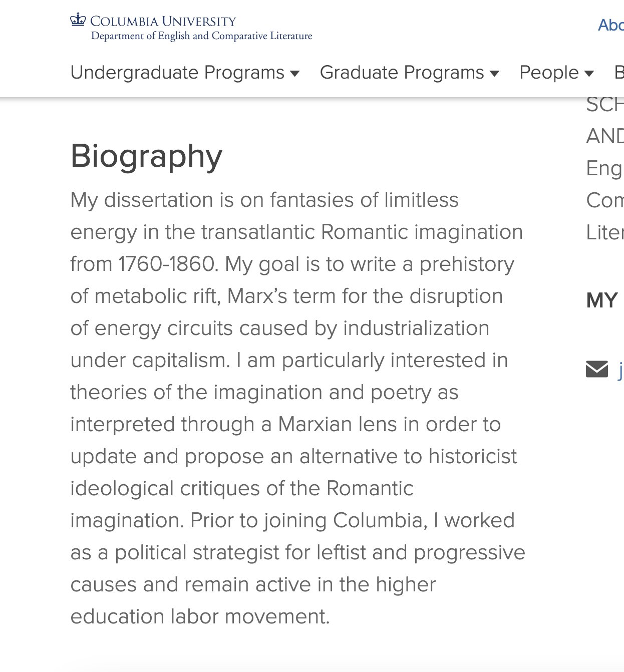Open Department of English and Comparative Literature link

201,36
